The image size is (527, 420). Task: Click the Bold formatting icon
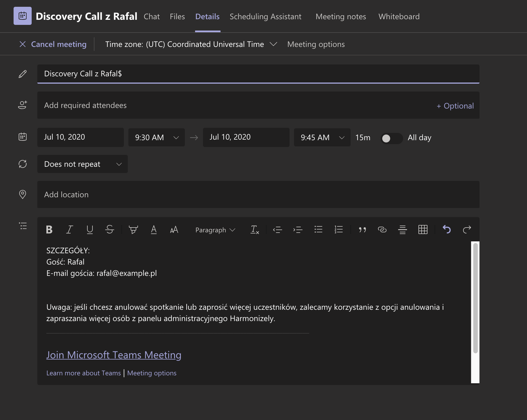[x=49, y=230]
